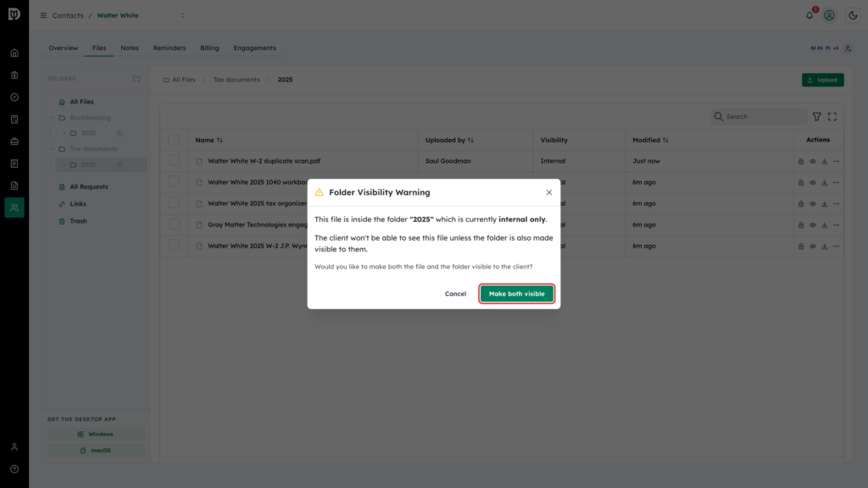Download the Windows desktop app
This screenshot has height=488, width=868.
(96, 435)
